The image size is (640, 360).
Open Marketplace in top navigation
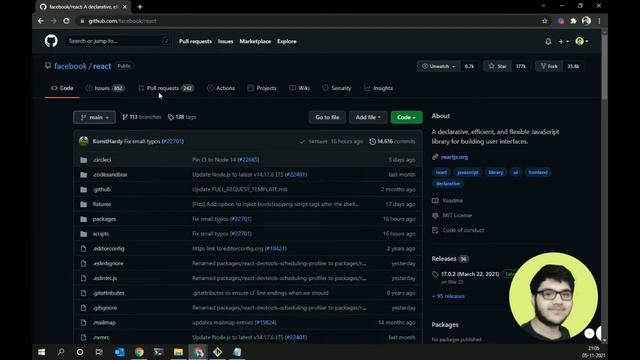[255, 41]
